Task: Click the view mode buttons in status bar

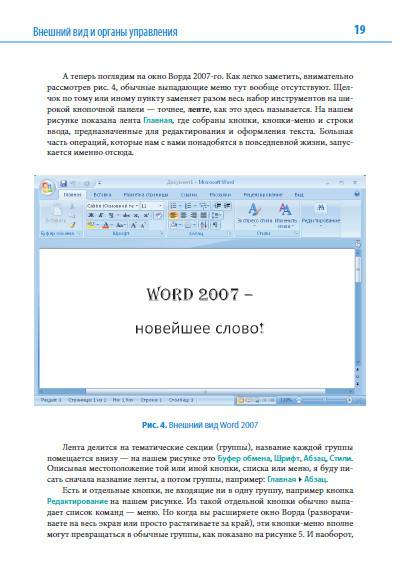Action: [255, 400]
